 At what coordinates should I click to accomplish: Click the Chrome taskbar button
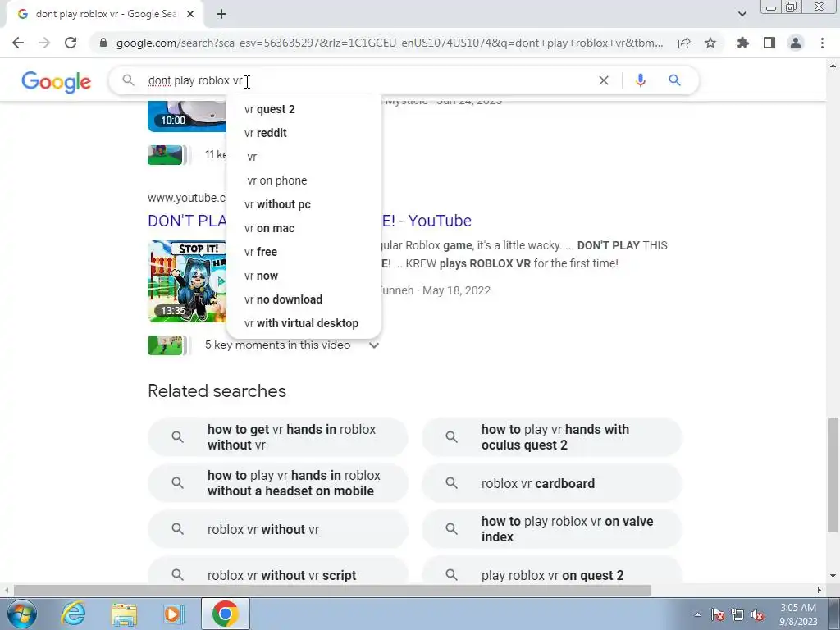pos(225,614)
